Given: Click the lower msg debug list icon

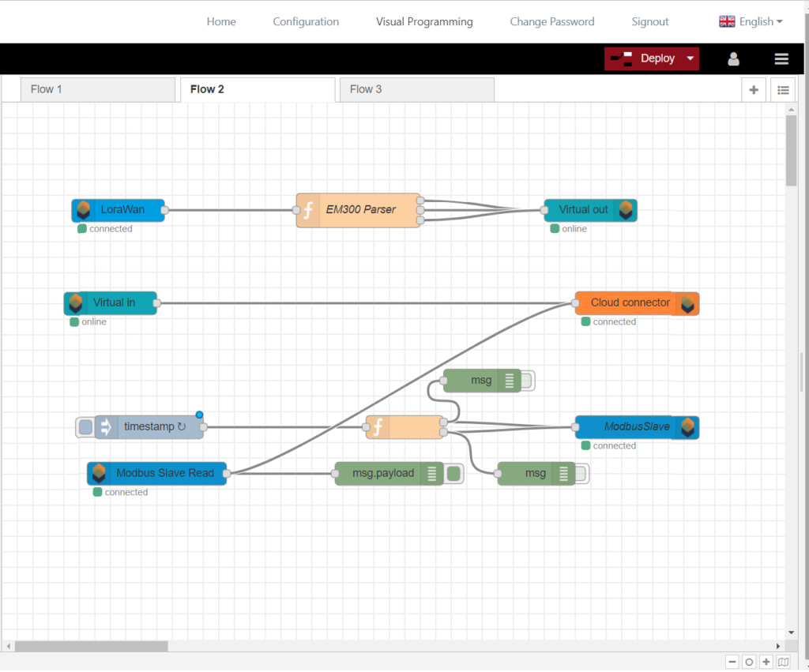Looking at the screenshot, I should [563, 474].
